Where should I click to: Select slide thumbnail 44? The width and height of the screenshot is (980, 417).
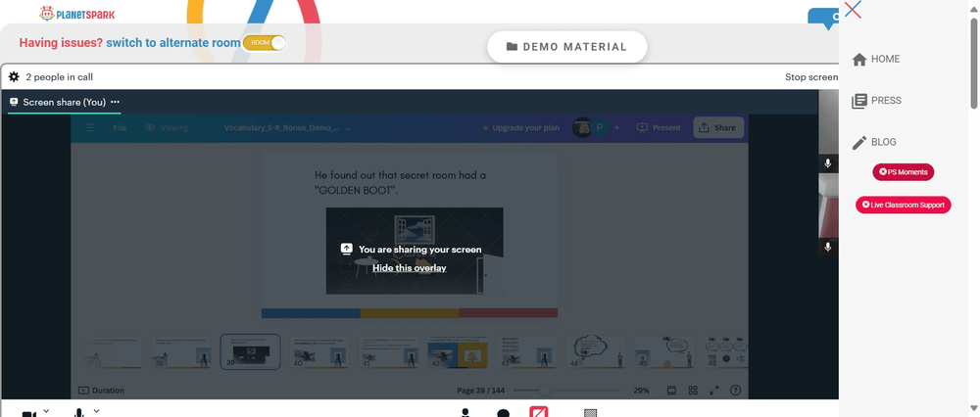[597, 352]
